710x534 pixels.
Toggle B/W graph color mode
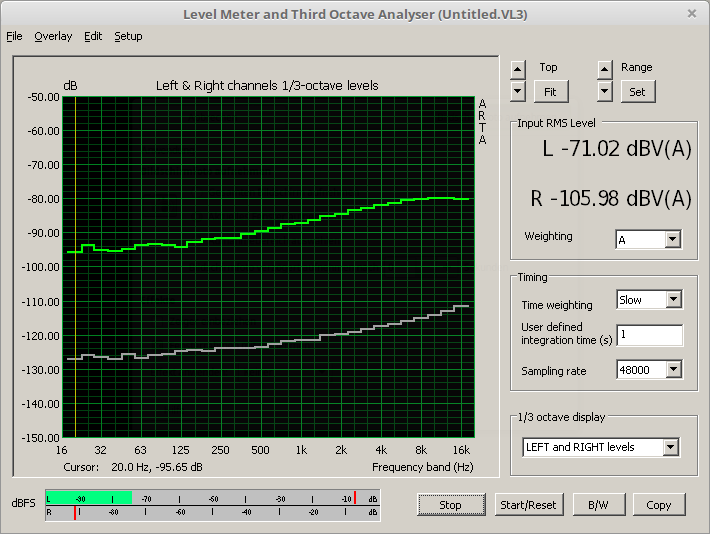(598, 505)
